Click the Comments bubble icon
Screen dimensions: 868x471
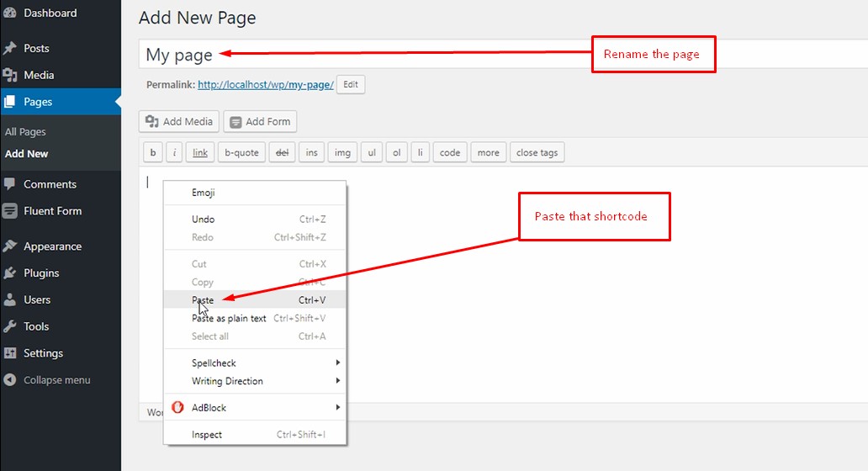(9, 183)
